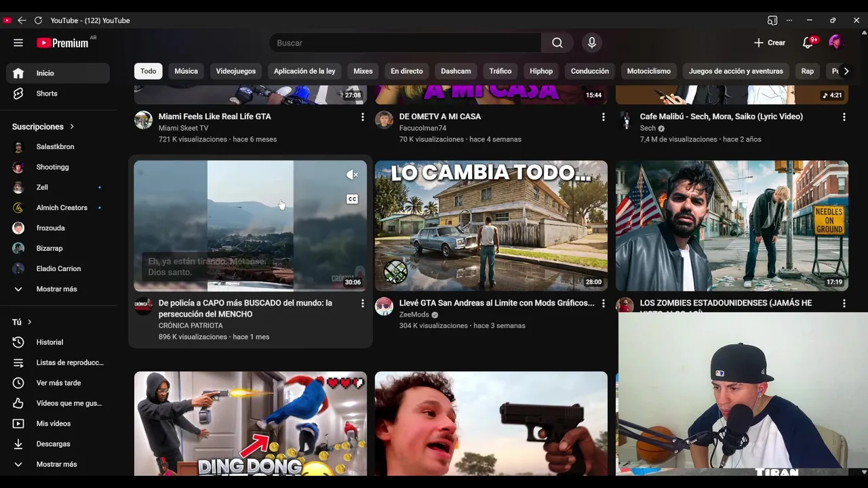The height and width of the screenshot is (488, 868).
Task: Unmute the preview video
Action: 352,175
